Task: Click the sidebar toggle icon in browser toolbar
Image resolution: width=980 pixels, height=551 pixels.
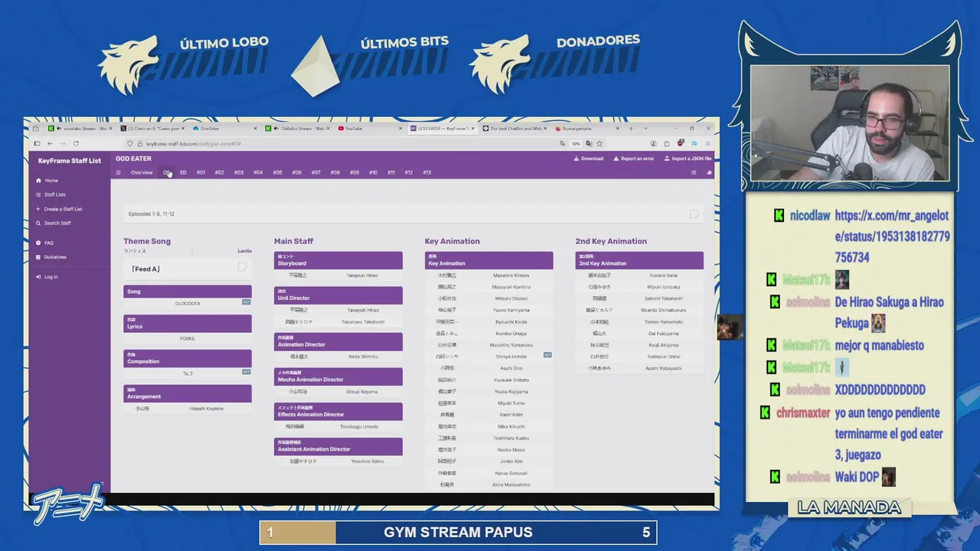Action: click(36, 143)
